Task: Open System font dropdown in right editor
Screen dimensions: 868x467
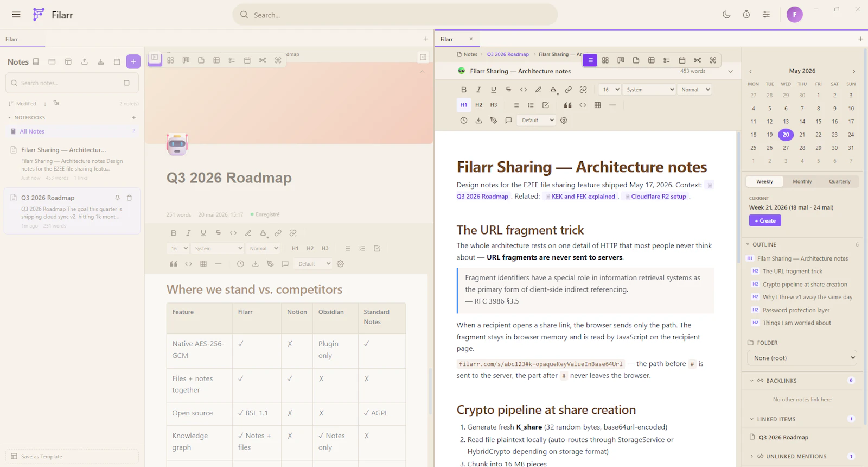Action: coord(649,90)
